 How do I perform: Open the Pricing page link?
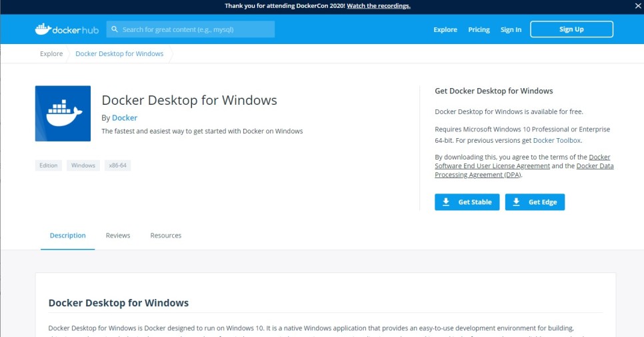coord(479,29)
